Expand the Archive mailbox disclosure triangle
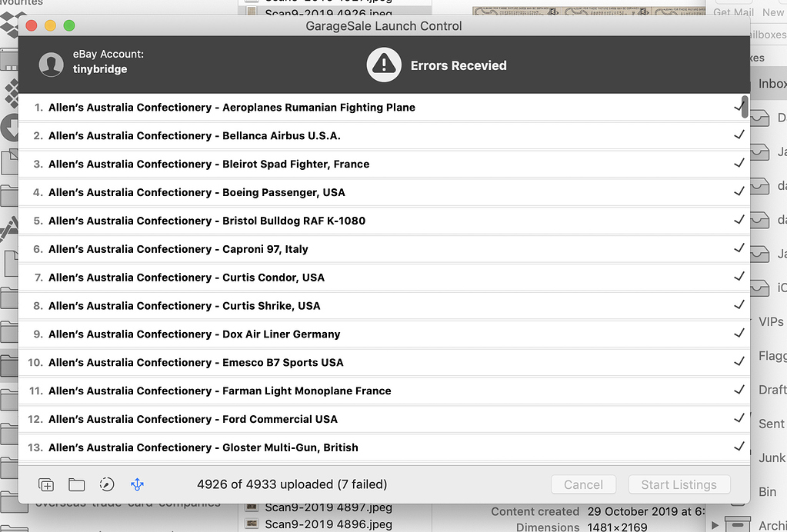The width and height of the screenshot is (787, 532). point(715,526)
